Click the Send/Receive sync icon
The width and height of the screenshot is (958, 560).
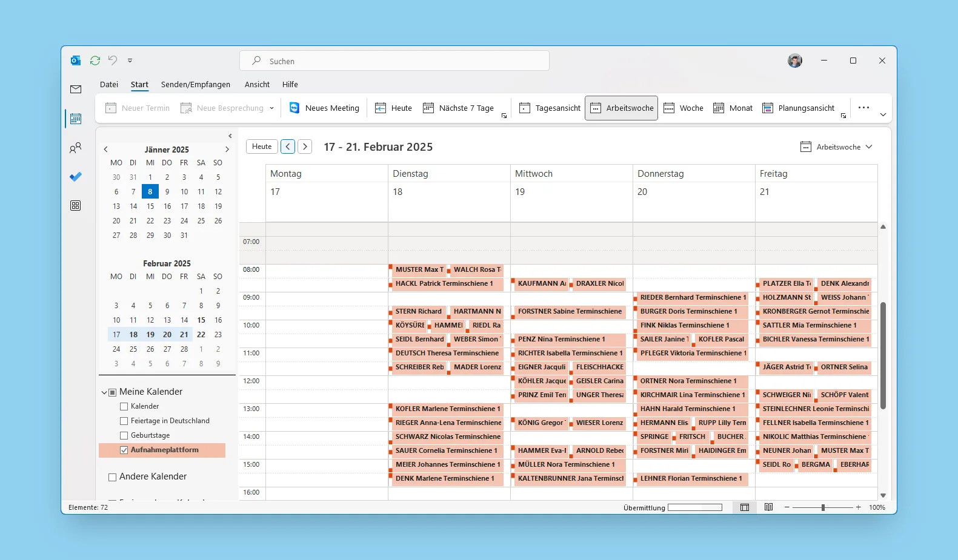click(x=95, y=61)
